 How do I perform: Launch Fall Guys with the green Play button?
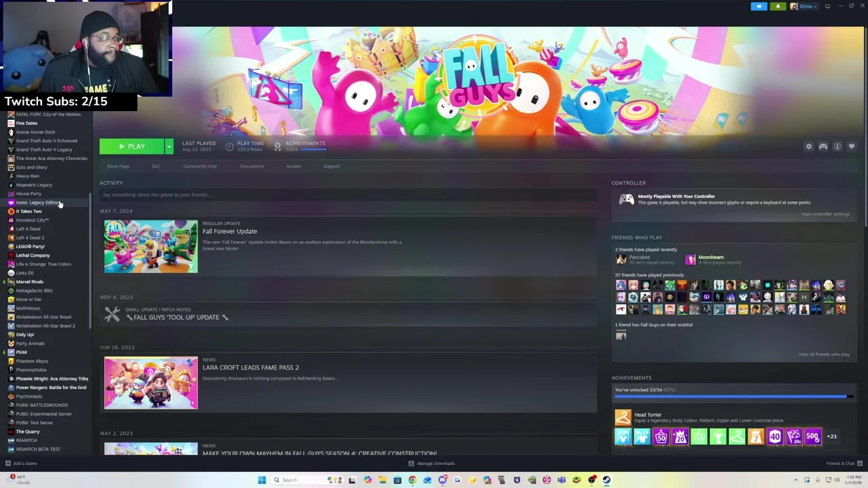tap(132, 146)
